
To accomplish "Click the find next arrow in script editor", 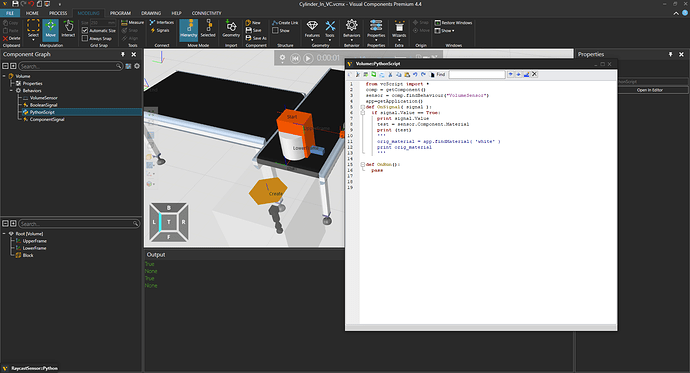I will 518,74.
